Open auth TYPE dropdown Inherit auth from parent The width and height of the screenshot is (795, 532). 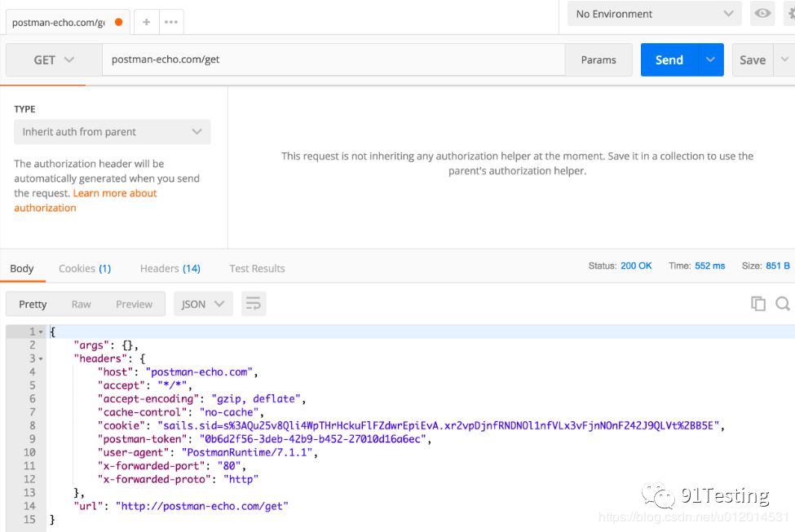point(112,132)
